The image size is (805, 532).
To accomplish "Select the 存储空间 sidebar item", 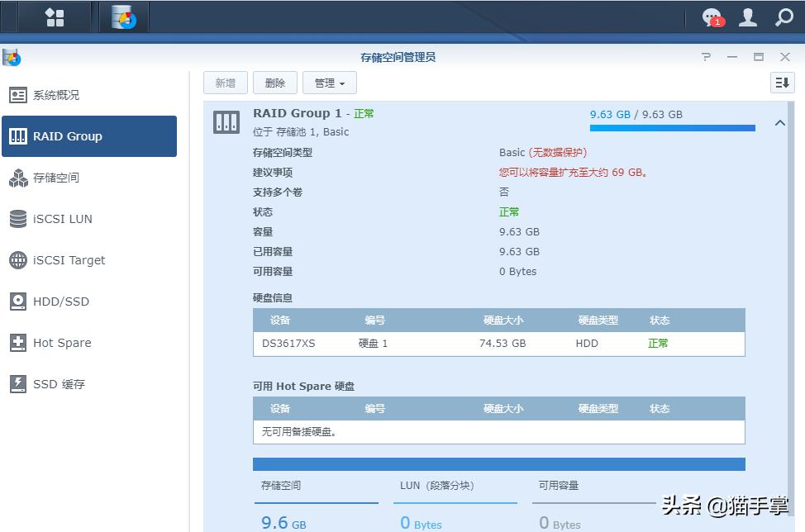I will [x=58, y=177].
